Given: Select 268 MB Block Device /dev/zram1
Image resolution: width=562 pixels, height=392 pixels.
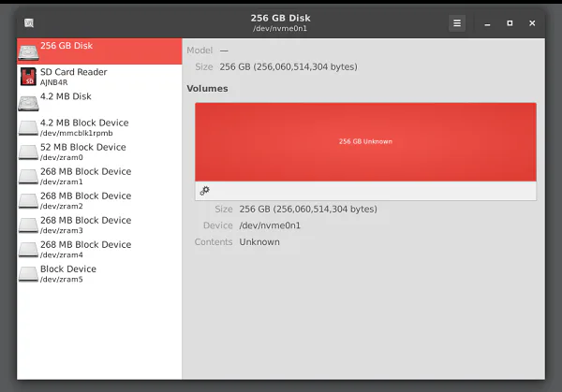Looking at the screenshot, I should [x=99, y=176].
